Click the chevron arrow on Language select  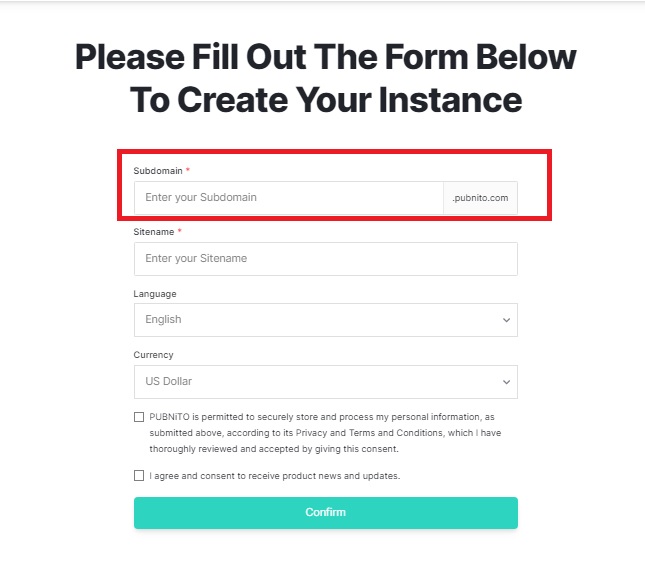pos(506,320)
